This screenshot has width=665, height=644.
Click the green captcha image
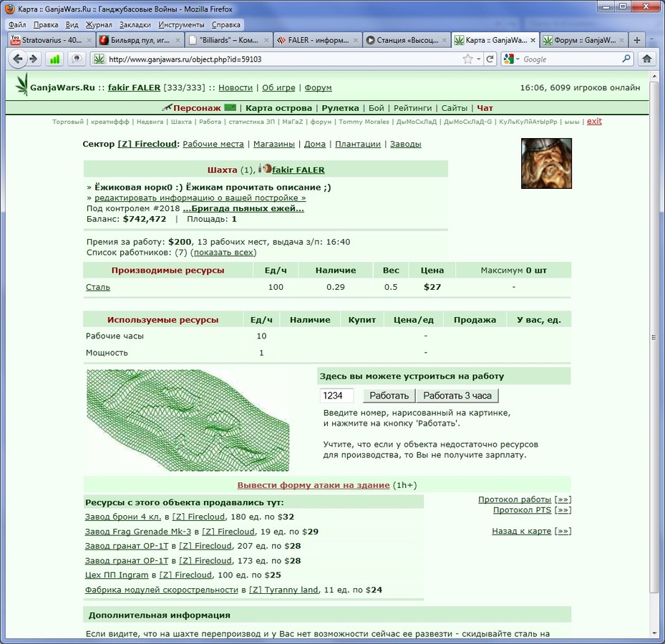pyautogui.click(x=188, y=420)
